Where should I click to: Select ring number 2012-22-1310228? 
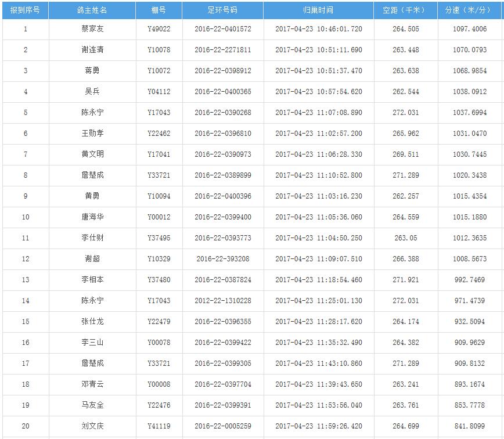(222, 301)
